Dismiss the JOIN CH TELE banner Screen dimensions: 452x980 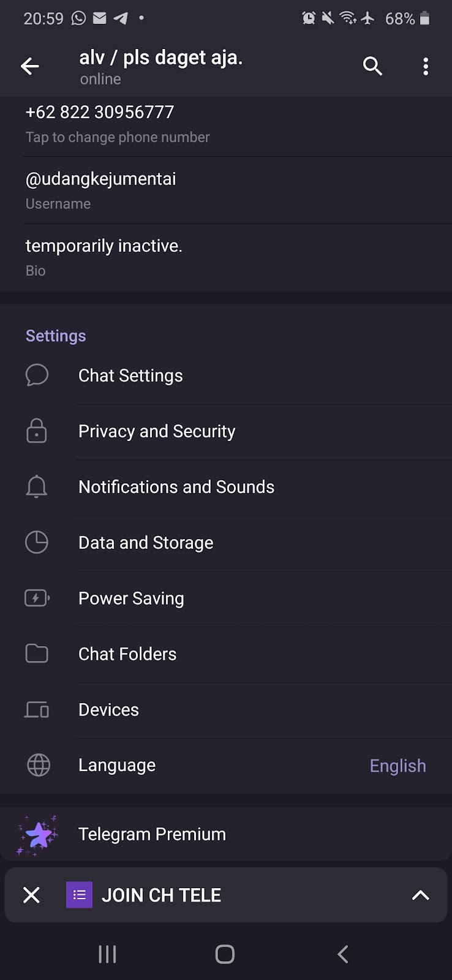[x=31, y=895]
